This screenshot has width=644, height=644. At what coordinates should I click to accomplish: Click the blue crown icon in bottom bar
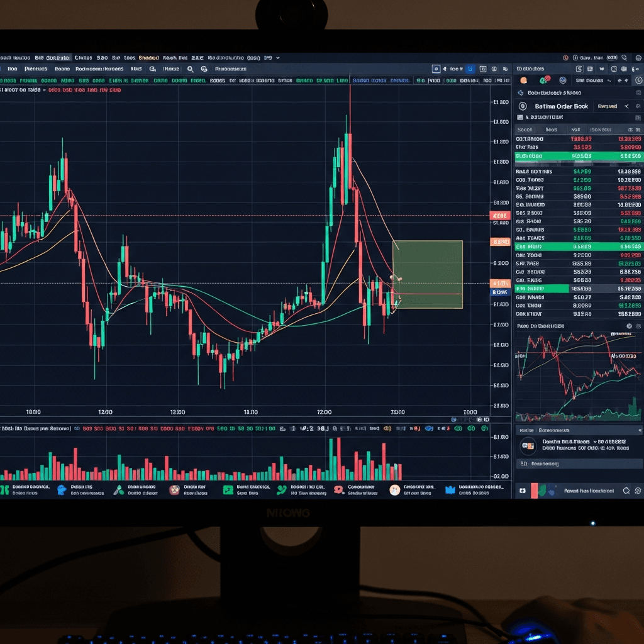pyautogui.click(x=450, y=490)
